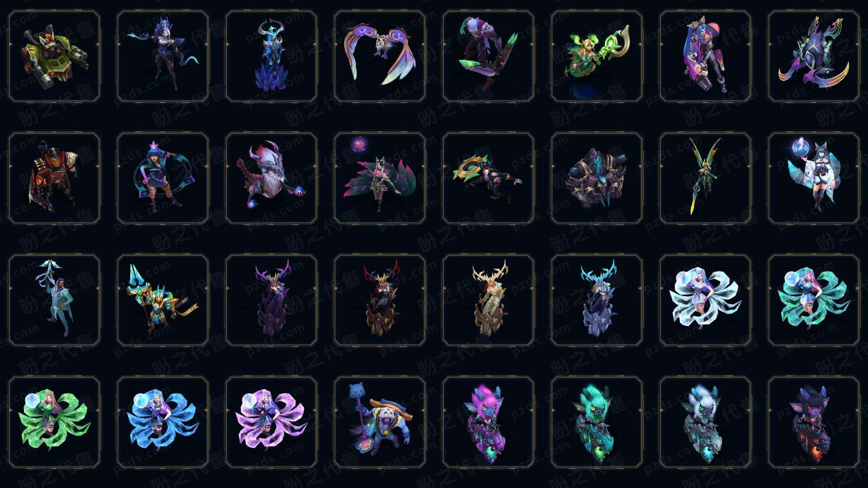Choose the green-haired mage with golden staff

pyautogui.click(x=597, y=56)
